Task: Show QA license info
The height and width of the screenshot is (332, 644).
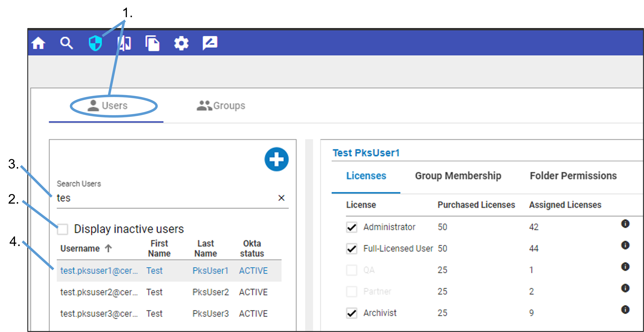Action: click(625, 267)
